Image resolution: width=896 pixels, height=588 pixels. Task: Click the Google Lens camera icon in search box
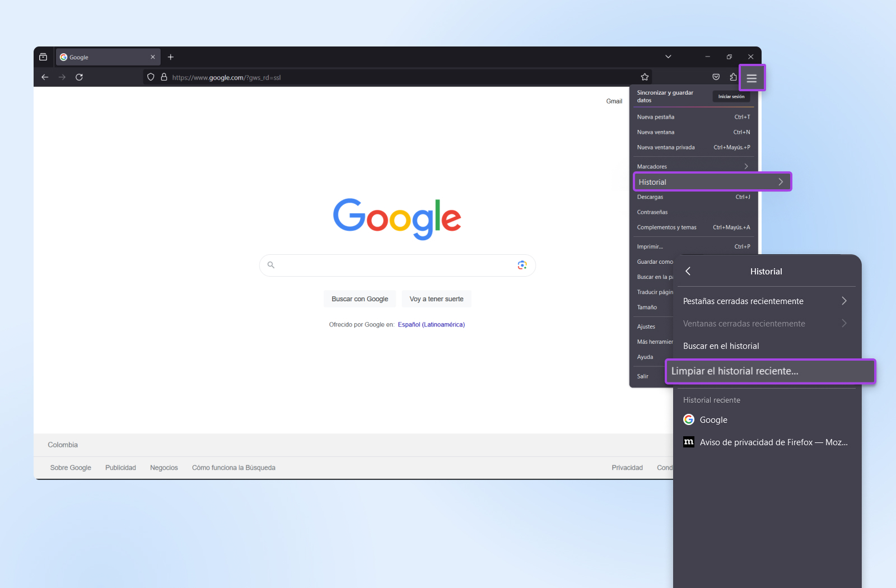[x=522, y=265]
